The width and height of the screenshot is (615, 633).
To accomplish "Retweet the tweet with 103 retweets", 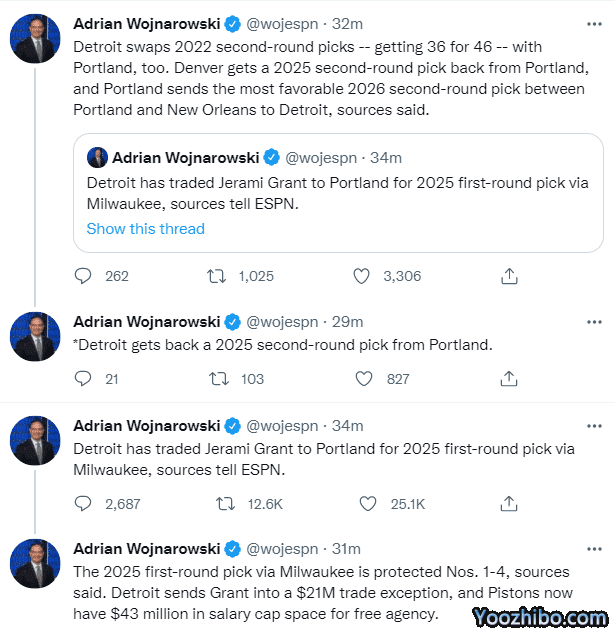I will [x=216, y=379].
